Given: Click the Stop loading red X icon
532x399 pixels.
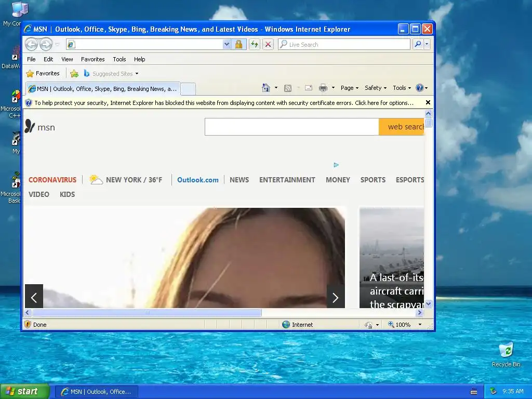Looking at the screenshot, I should [x=268, y=44].
